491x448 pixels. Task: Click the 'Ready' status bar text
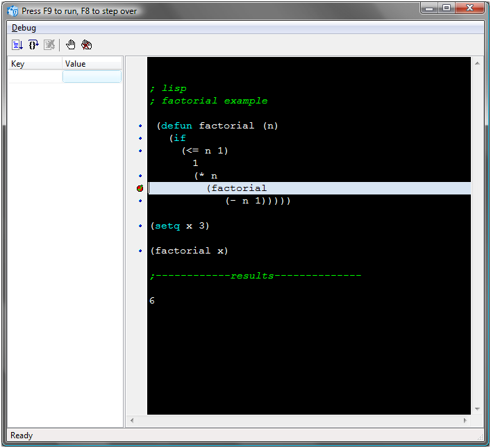point(22,435)
